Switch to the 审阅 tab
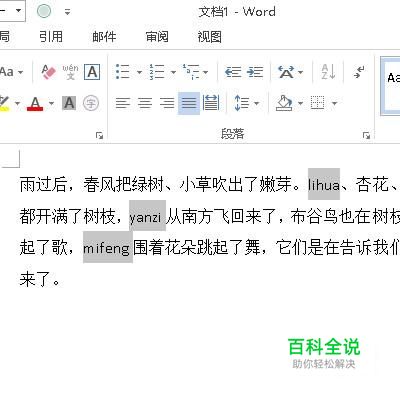The image size is (400, 400). click(x=157, y=36)
